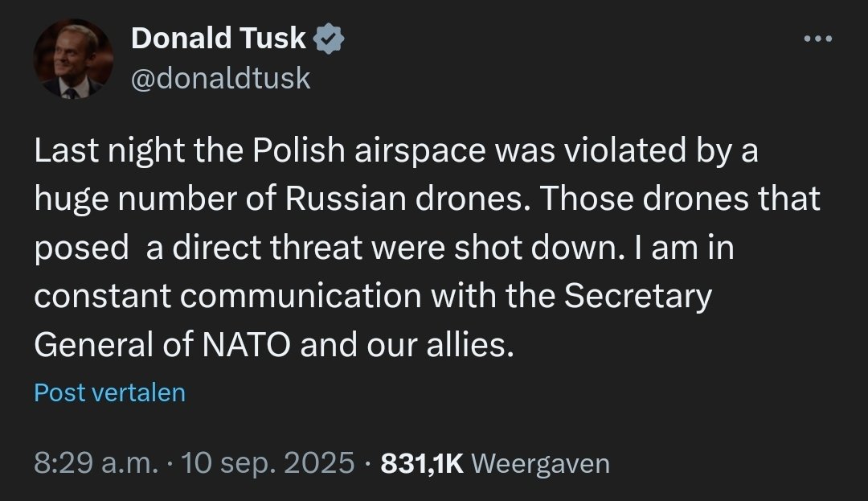Click the 831,1K view count
Screen dimensions: 868x501
click(422, 463)
